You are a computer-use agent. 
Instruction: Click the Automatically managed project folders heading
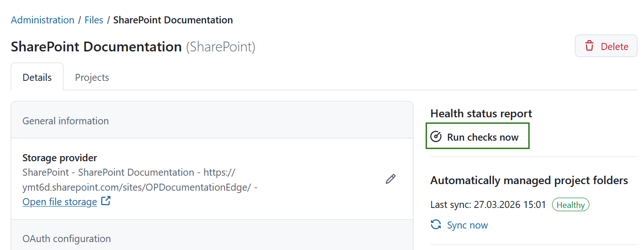pyautogui.click(x=529, y=180)
